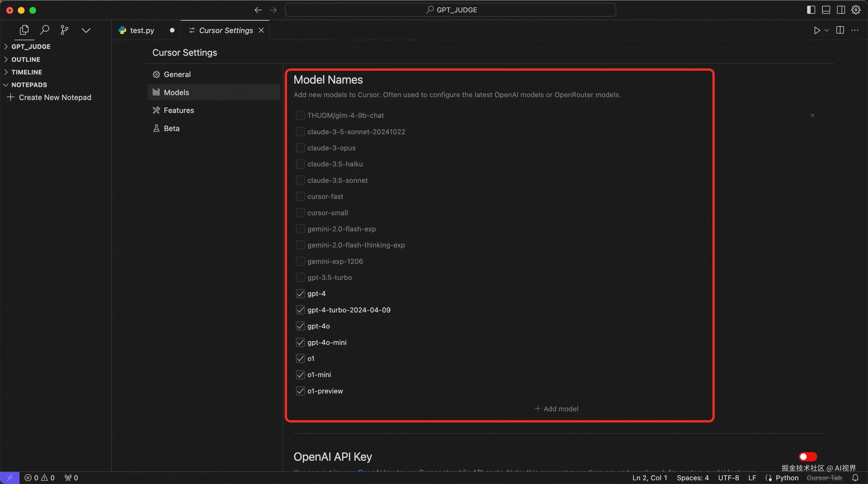
Task: Open the settings gear in title bar
Action: (856, 10)
